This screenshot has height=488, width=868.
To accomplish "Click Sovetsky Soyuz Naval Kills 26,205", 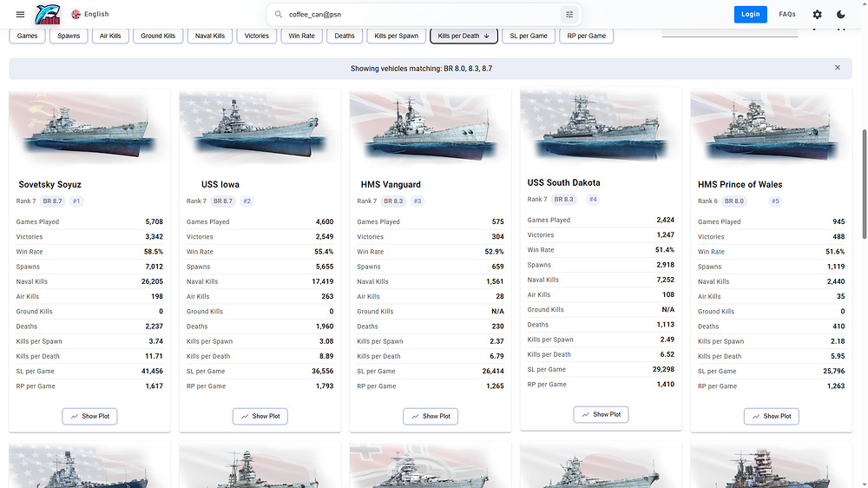I will [152, 281].
